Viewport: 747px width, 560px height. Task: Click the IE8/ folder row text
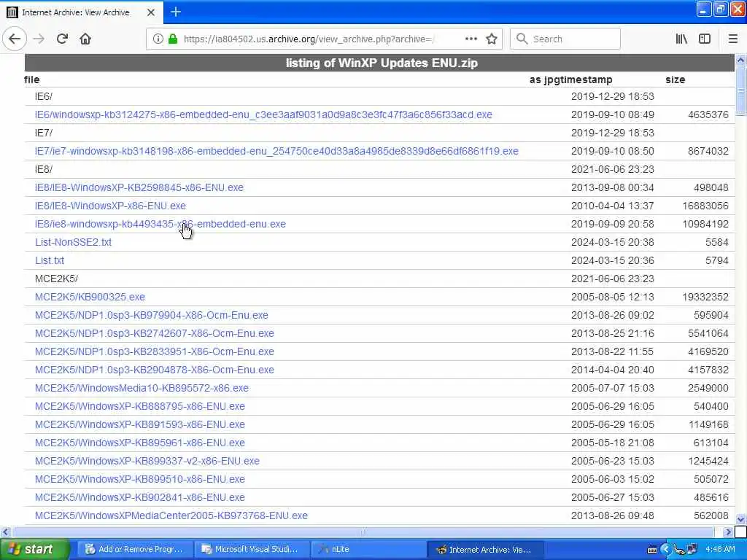pos(44,169)
